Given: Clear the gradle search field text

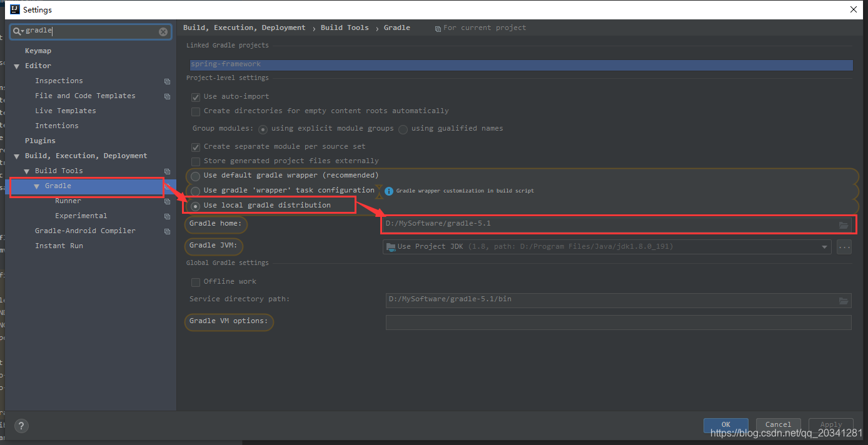Looking at the screenshot, I should click(x=163, y=31).
